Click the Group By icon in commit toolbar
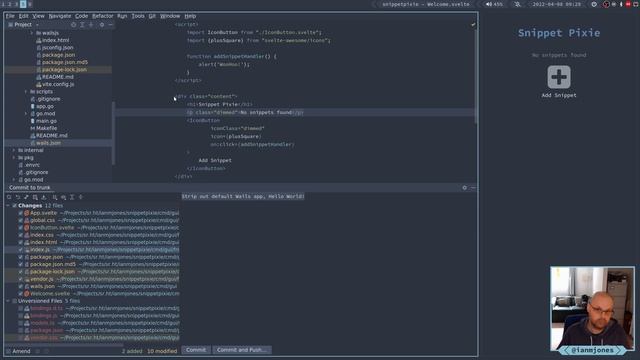Viewport: 640px width, 360px height. [55, 197]
